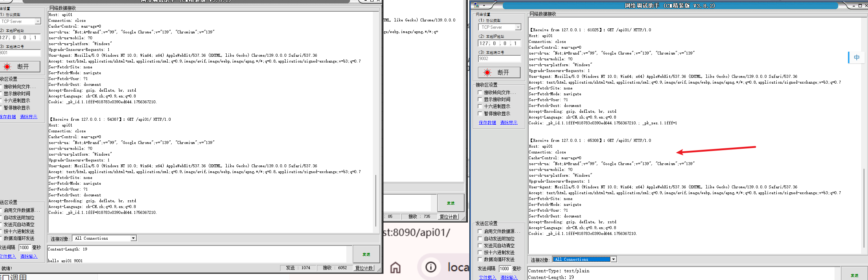Screen dimensions: 868x280
Task: Click the site info icon in the address bar
Action: pos(431,267)
